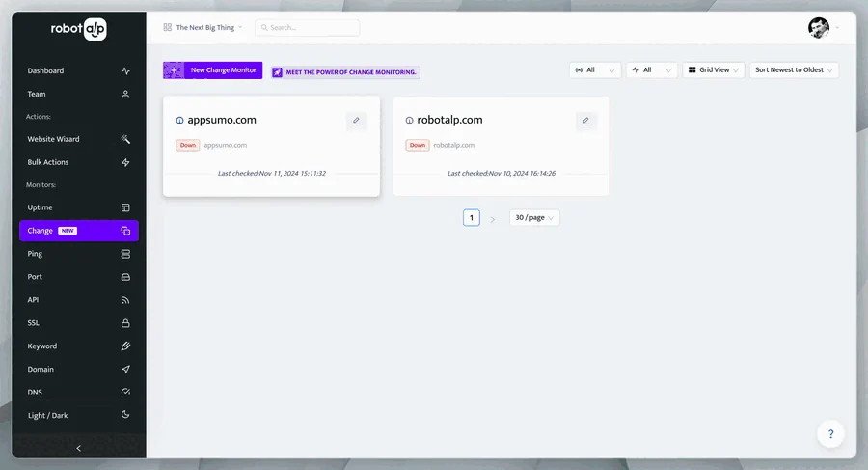Screen dimensions: 868x470
Task: Click the Dashboard pulse icon
Action: 125,71
